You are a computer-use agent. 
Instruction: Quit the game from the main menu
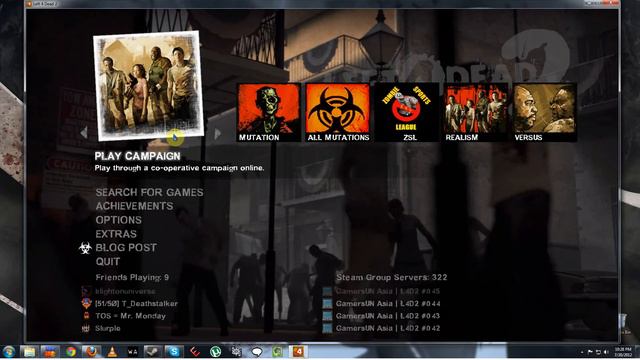click(x=108, y=262)
